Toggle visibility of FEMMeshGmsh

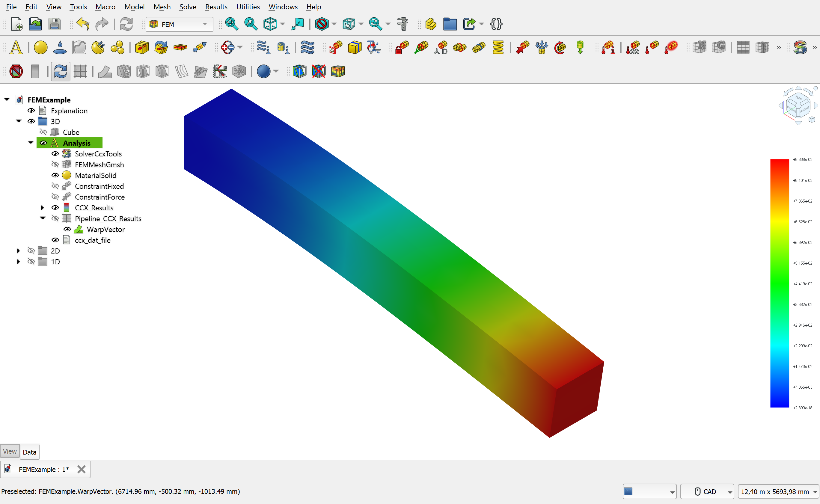coord(55,165)
